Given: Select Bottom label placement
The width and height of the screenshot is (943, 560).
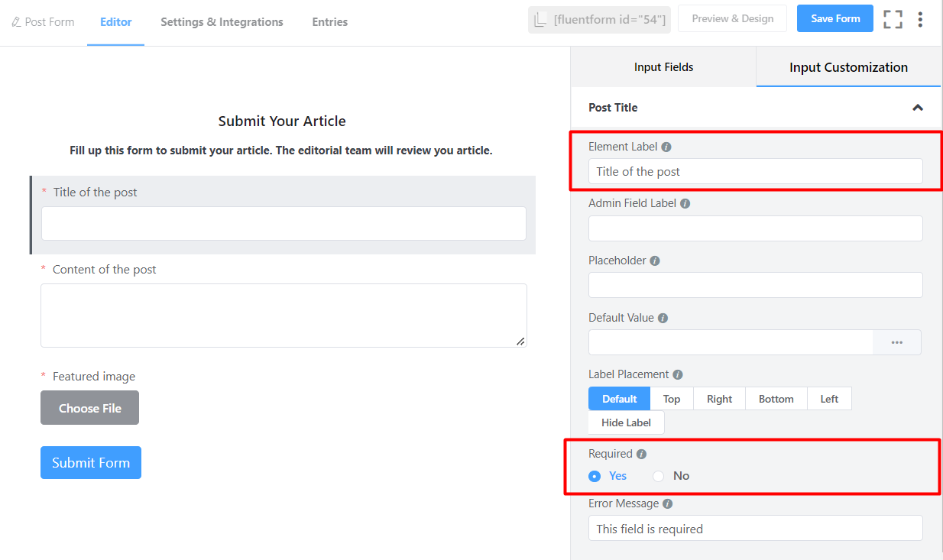Looking at the screenshot, I should point(776,399).
